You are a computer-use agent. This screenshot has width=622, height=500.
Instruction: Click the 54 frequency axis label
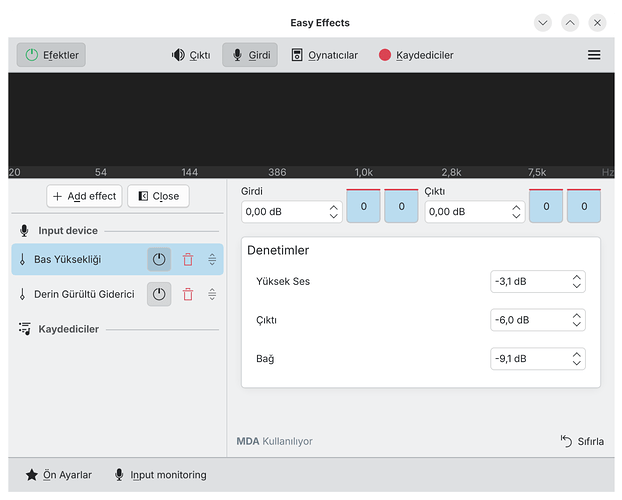coord(101,172)
